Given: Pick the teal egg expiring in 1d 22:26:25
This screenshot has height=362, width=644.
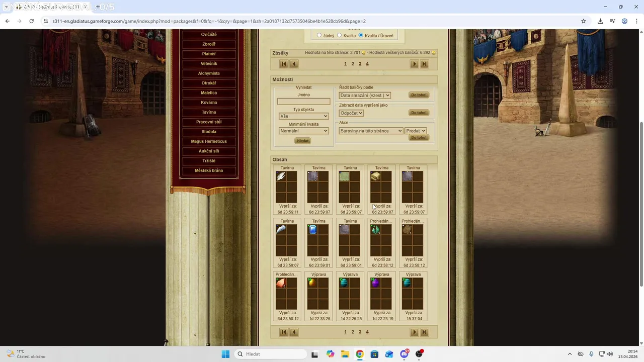Looking at the screenshot, I should click(344, 283).
